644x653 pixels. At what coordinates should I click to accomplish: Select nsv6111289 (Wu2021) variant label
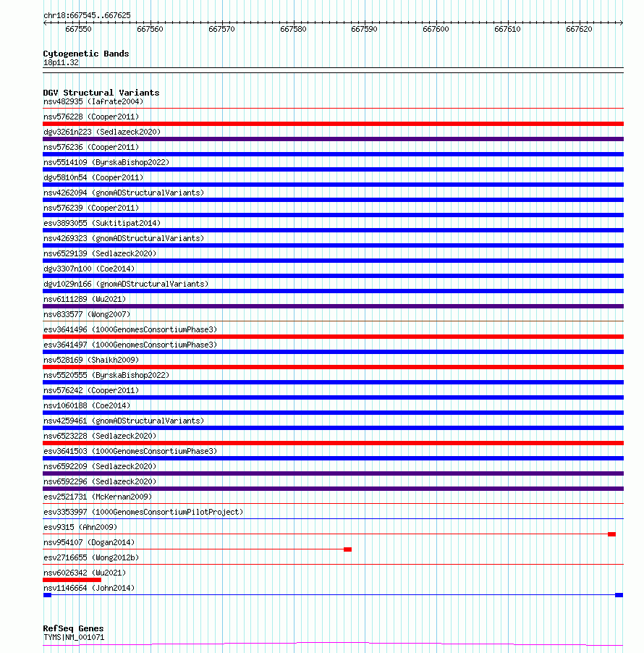tap(85, 299)
